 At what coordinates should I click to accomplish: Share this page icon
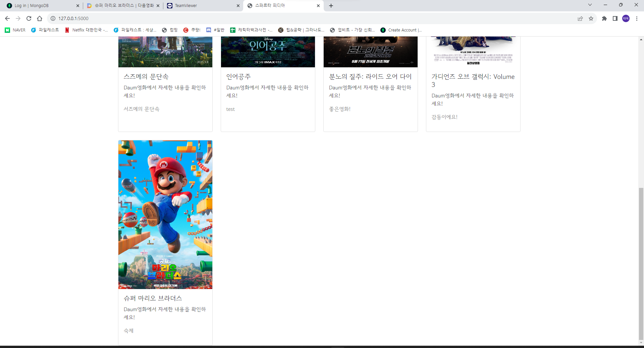(580, 18)
